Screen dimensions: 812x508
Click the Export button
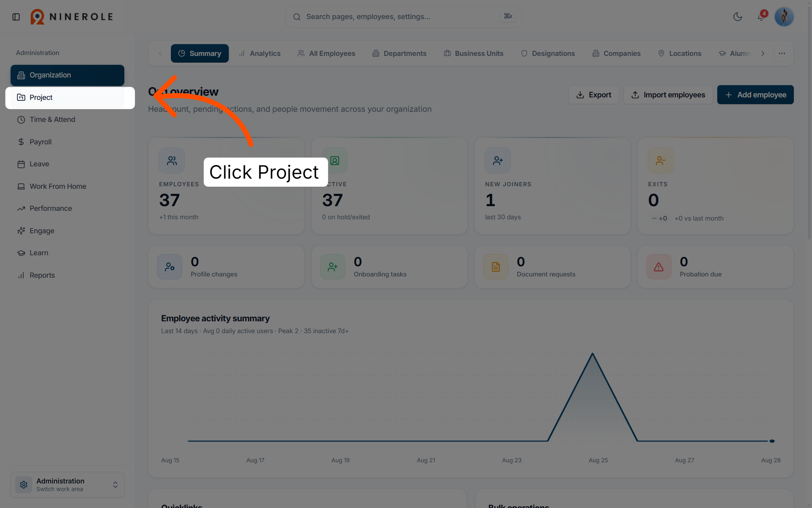(x=594, y=95)
